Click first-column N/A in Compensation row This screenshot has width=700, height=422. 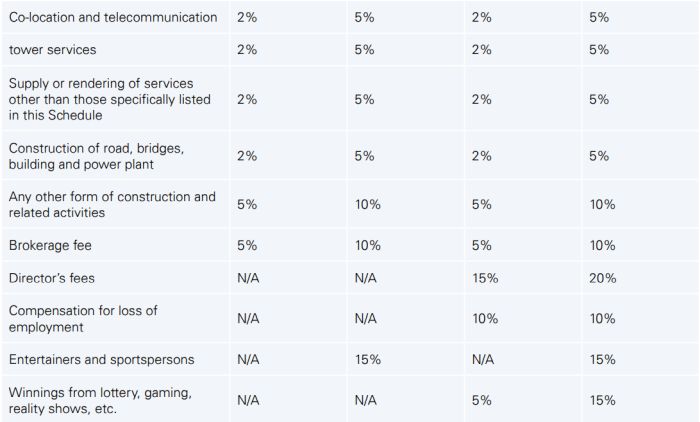[249, 318]
